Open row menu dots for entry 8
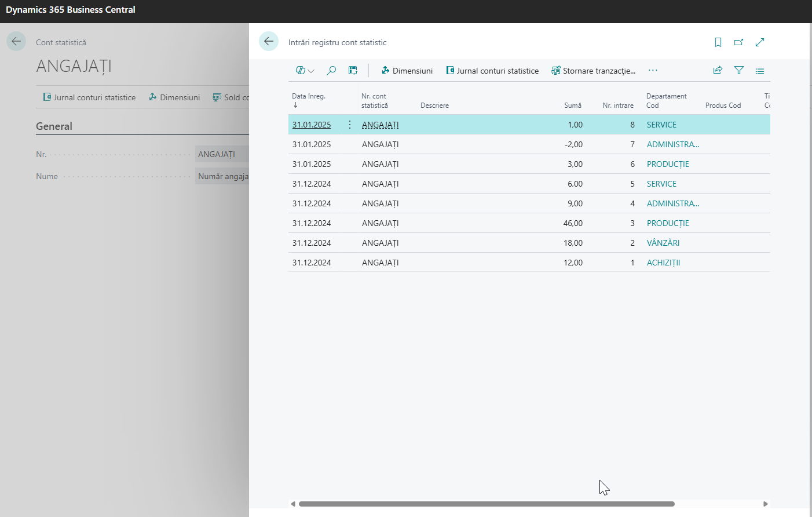The width and height of the screenshot is (812, 517). click(350, 125)
